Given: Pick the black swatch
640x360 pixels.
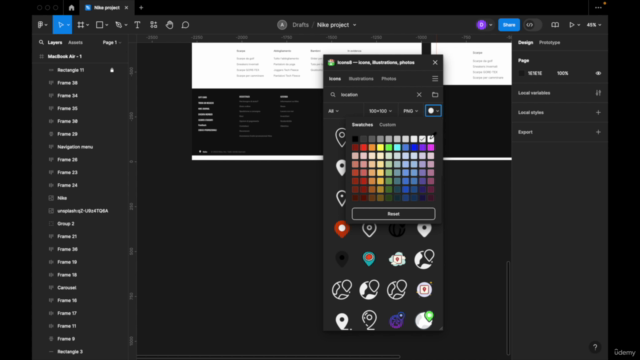Looking at the screenshot, I should coord(355,139).
